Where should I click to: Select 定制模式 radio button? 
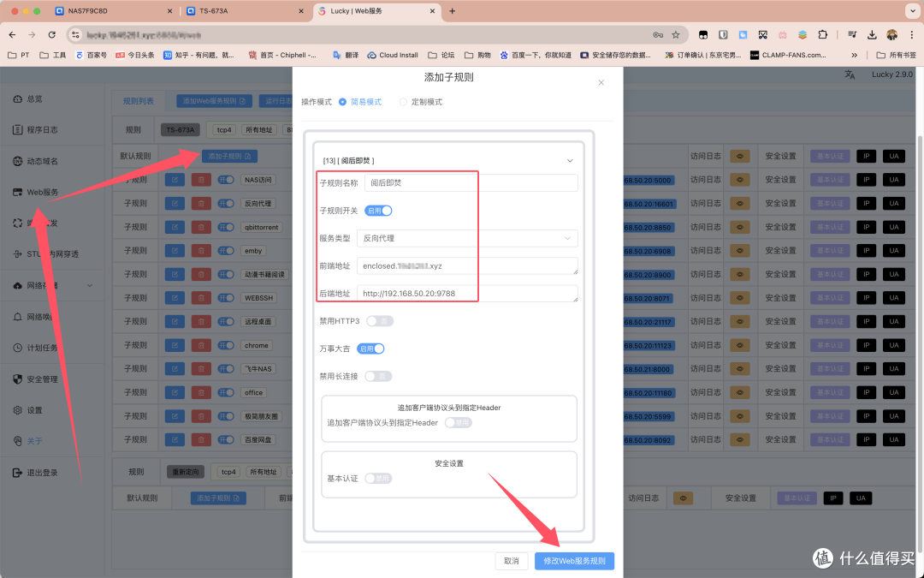tap(403, 102)
